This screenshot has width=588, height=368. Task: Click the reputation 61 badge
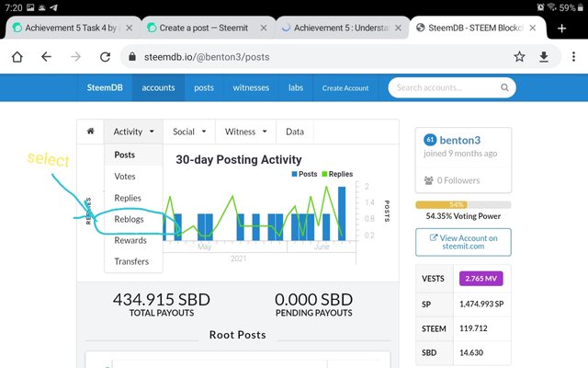click(x=430, y=140)
